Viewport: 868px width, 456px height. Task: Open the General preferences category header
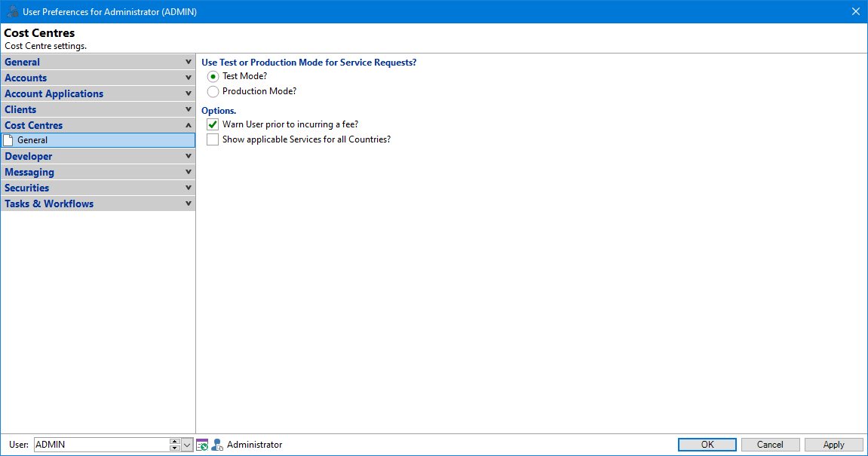click(98, 62)
